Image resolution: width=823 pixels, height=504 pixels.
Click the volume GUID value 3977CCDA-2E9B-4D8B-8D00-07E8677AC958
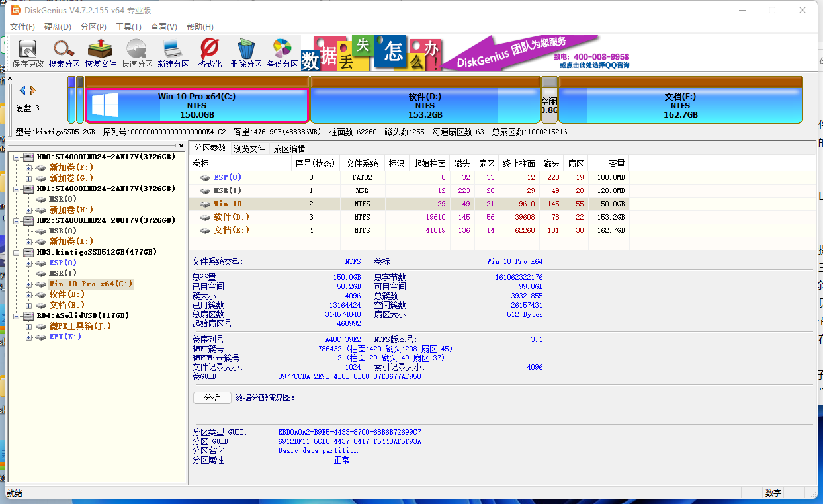349,376
